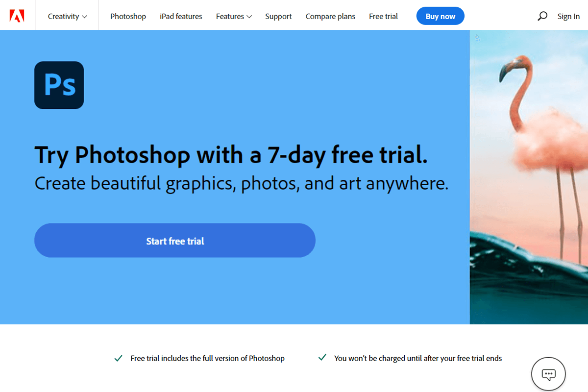Click the flamingo hero image
Screen dimensions: 588x392
tap(529, 177)
